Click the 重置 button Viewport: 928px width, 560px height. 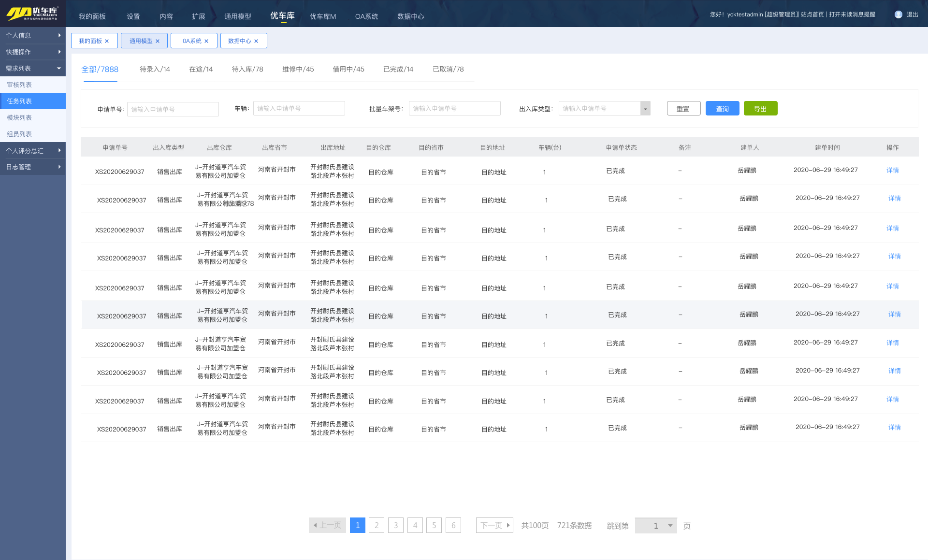point(683,109)
